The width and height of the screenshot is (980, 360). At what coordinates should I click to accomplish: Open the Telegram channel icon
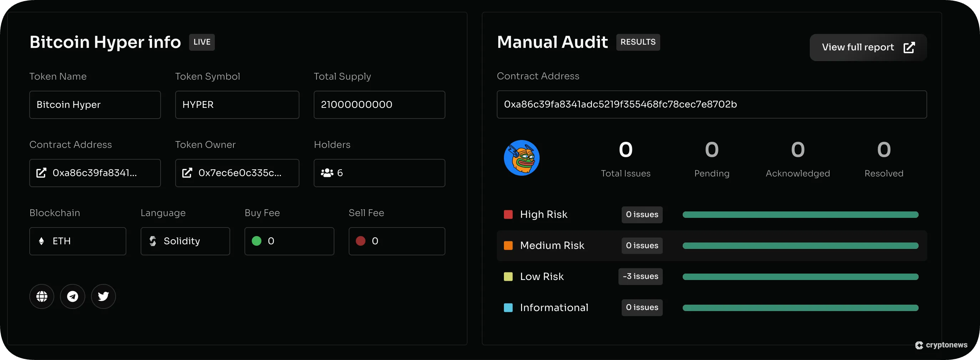click(x=72, y=296)
